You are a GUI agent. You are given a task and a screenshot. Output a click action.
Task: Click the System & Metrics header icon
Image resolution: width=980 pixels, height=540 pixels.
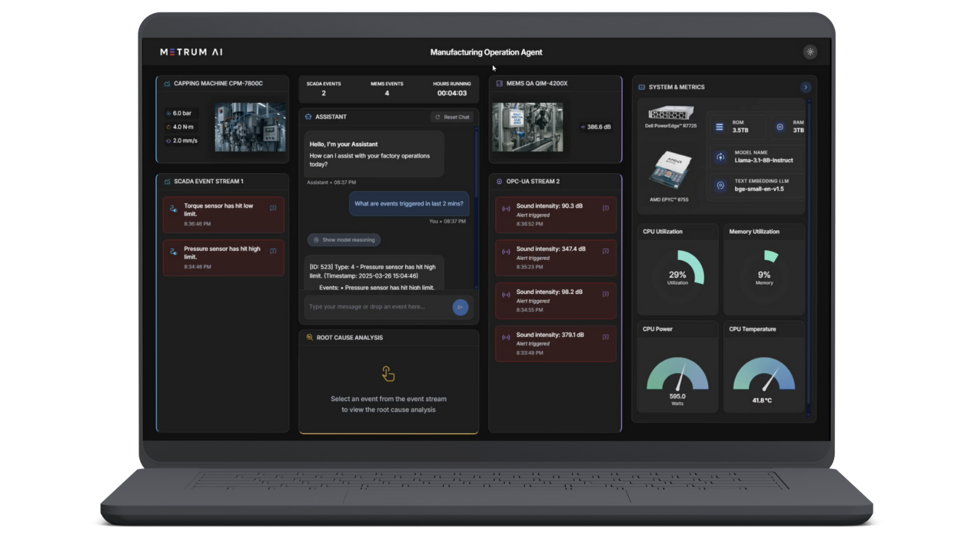(x=642, y=87)
